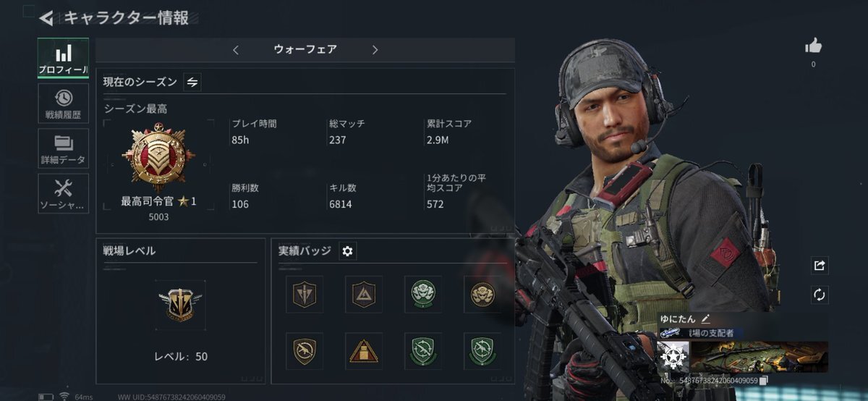868x401 pixels.
Task: Open the プロフィール tab
Action: (x=63, y=59)
